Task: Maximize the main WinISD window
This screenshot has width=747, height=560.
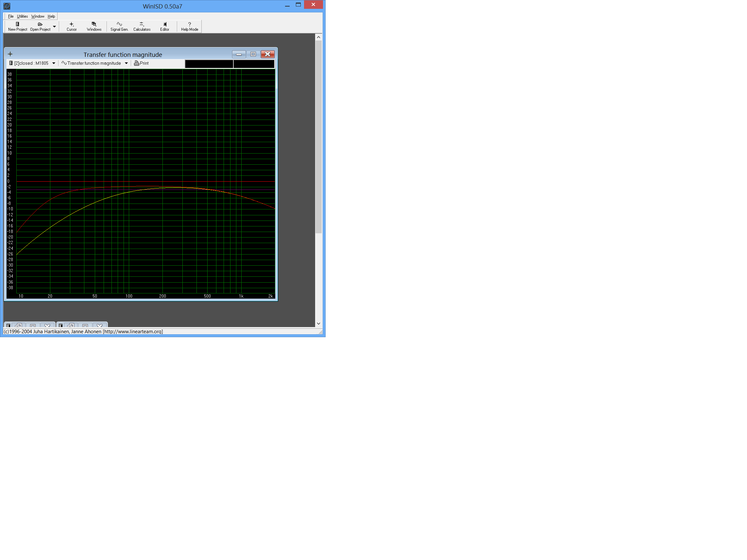Action: click(x=298, y=5)
